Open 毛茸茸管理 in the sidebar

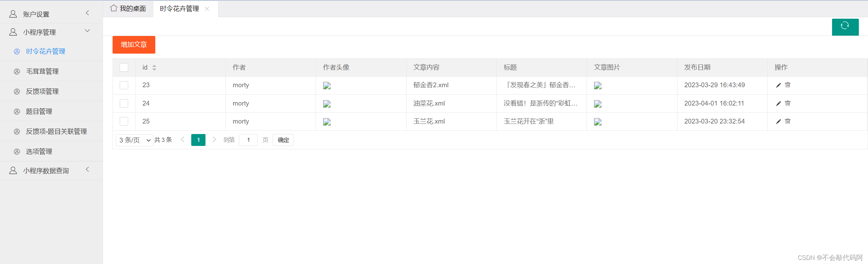coord(51,71)
